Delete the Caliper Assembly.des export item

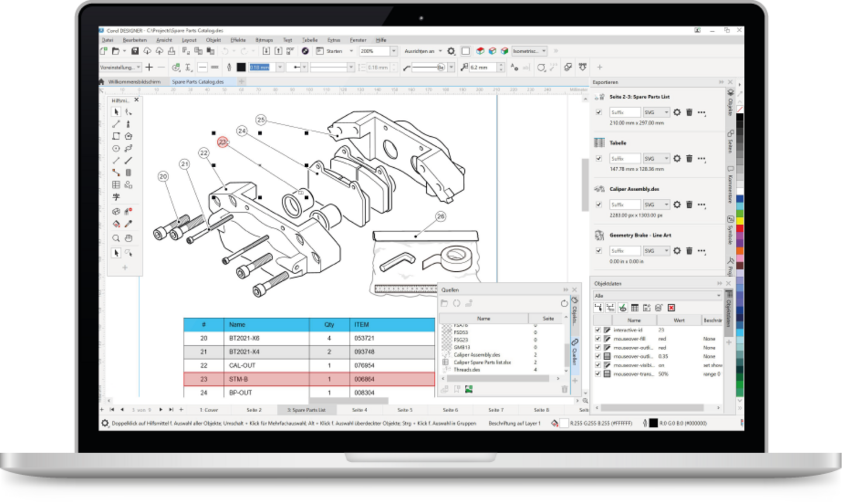689,205
